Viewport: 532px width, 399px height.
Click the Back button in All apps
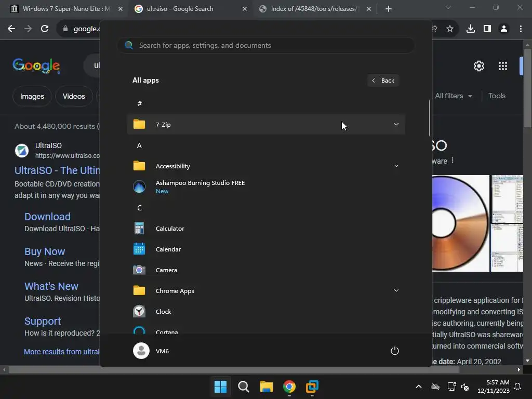click(x=383, y=81)
